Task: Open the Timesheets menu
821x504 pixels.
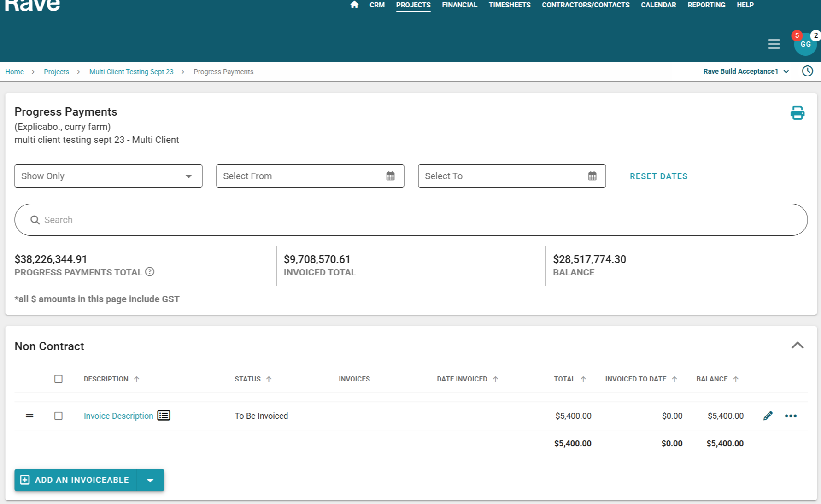Action: tap(509, 5)
